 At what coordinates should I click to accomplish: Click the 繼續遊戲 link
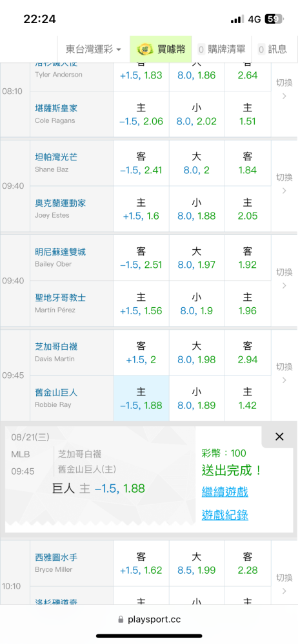click(224, 491)
